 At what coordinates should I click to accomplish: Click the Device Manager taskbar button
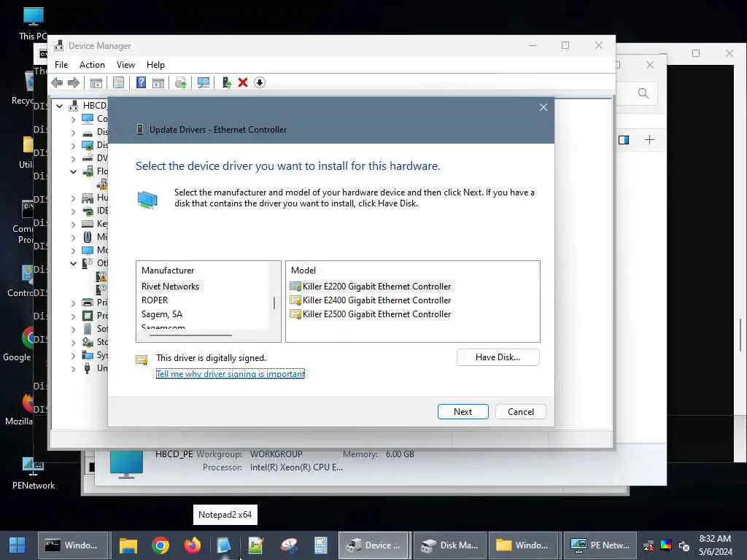[373, 545]
